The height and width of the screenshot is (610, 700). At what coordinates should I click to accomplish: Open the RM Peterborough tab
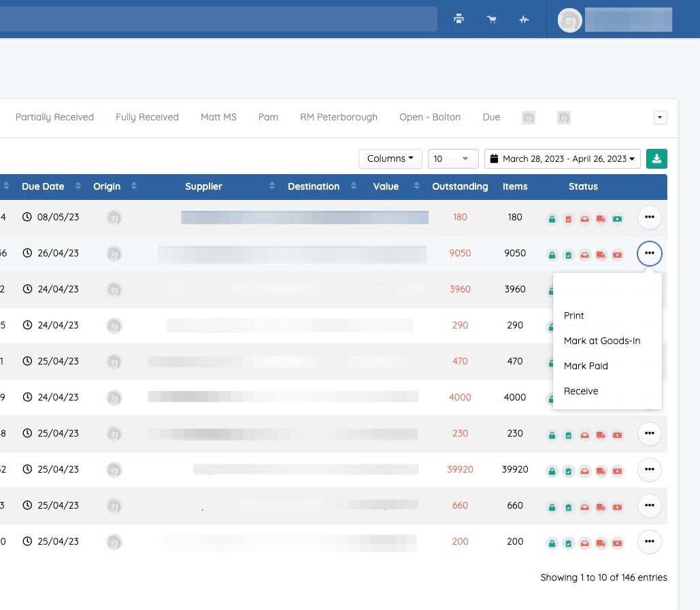338,117
